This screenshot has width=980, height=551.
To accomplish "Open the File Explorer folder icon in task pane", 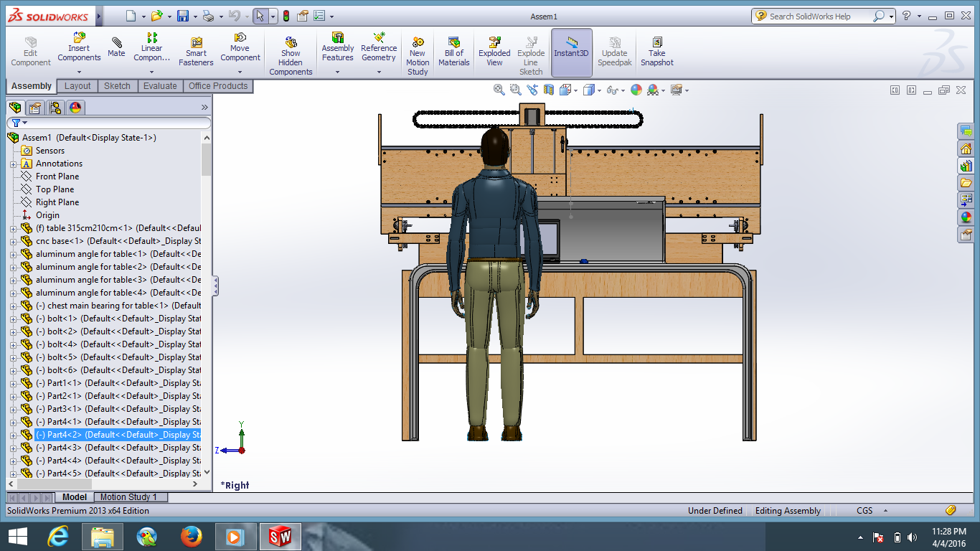I will 966,183.
